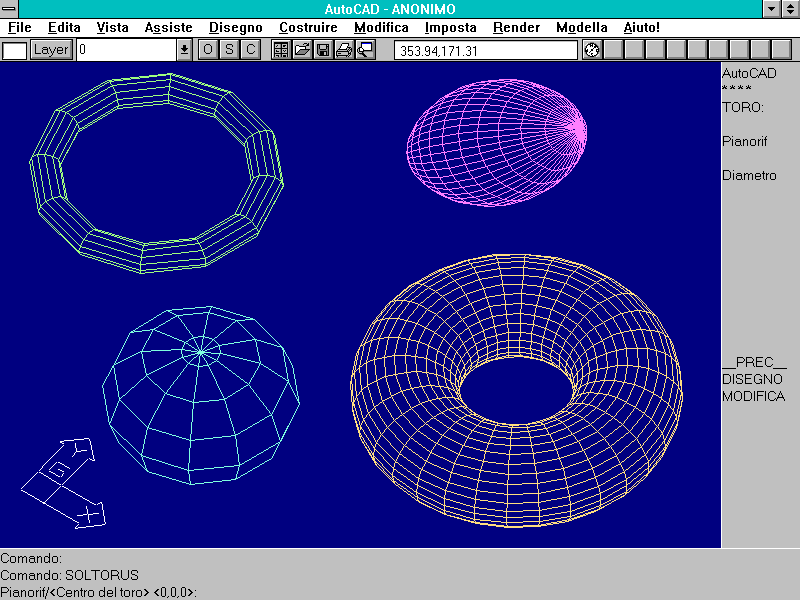The width and height of the screenshot is (800, 600).
Task: Select the cyan dome wireframe
Action: click(x=201, y=395)
